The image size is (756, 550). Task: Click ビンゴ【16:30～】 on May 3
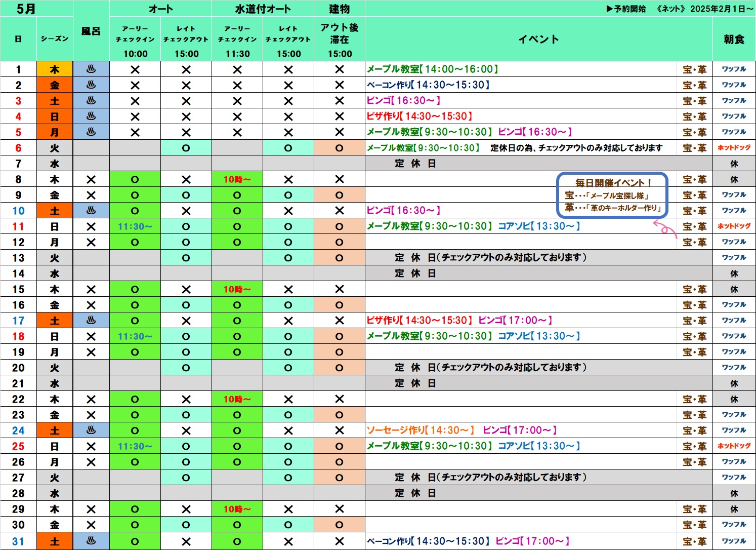(x=404, y=100)
